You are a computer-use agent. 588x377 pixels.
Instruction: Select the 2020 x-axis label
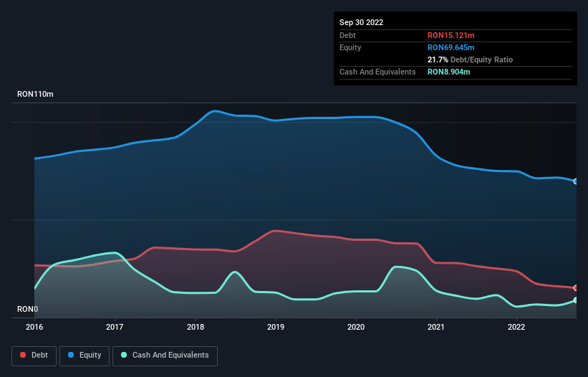tap(356, 327)
